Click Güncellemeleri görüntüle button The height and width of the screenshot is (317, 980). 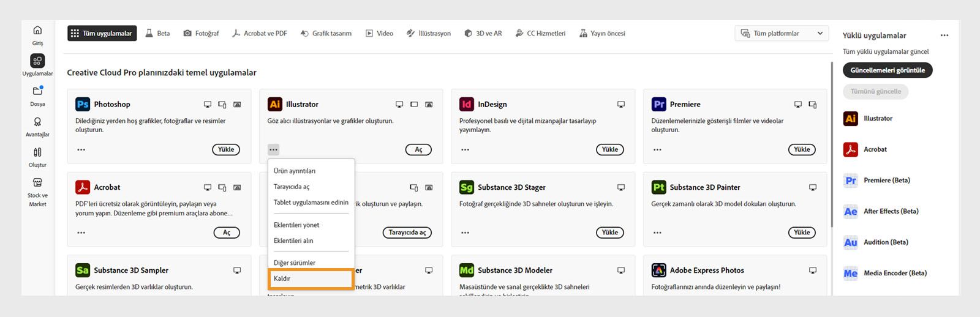888,70
